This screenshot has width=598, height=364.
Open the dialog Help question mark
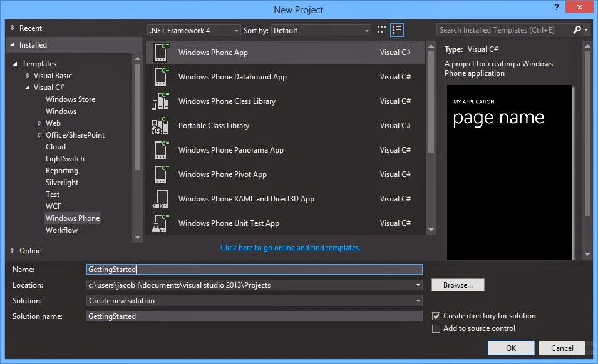coord(557,8)
